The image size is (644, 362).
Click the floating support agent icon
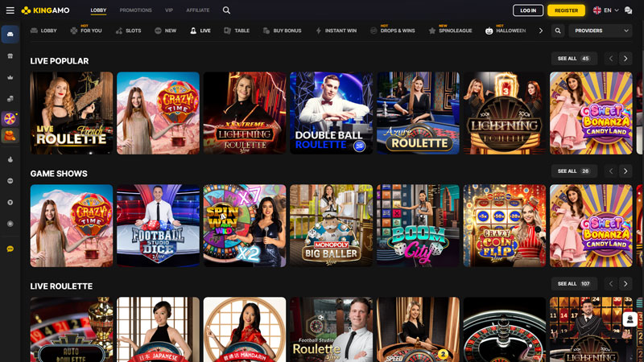(x=630, y=319)
